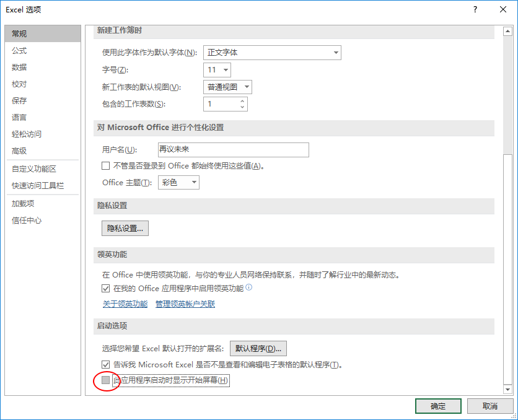Viewport: 518px width, 420px height.
Task: Close the Excel 选项 dialog
Action: [503, 9]
